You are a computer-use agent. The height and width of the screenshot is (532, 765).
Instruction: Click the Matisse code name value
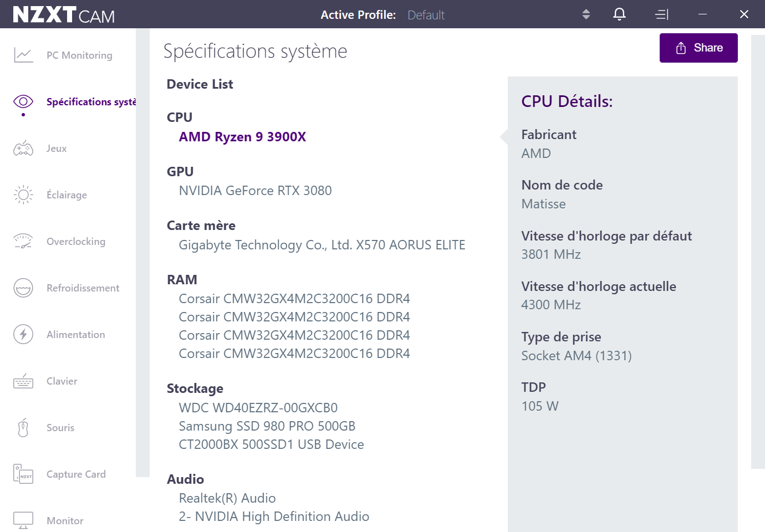pyautogui.click(x=543, y=204)
